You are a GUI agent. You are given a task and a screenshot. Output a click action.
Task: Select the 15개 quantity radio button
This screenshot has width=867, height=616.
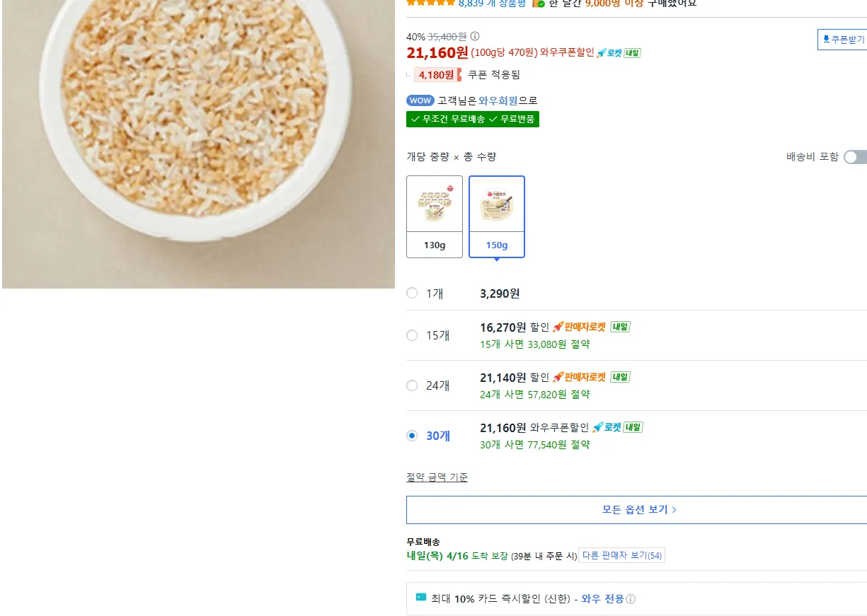(412, 335)
